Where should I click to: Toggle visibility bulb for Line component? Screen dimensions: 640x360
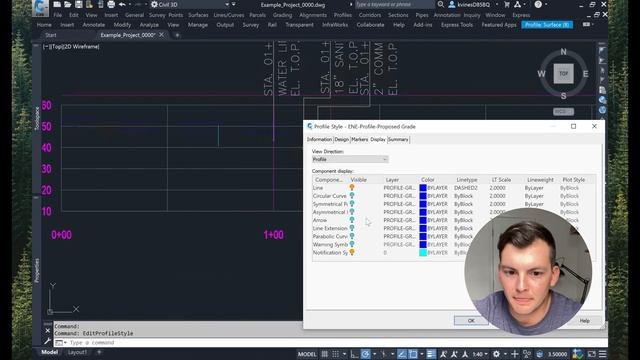352,187
